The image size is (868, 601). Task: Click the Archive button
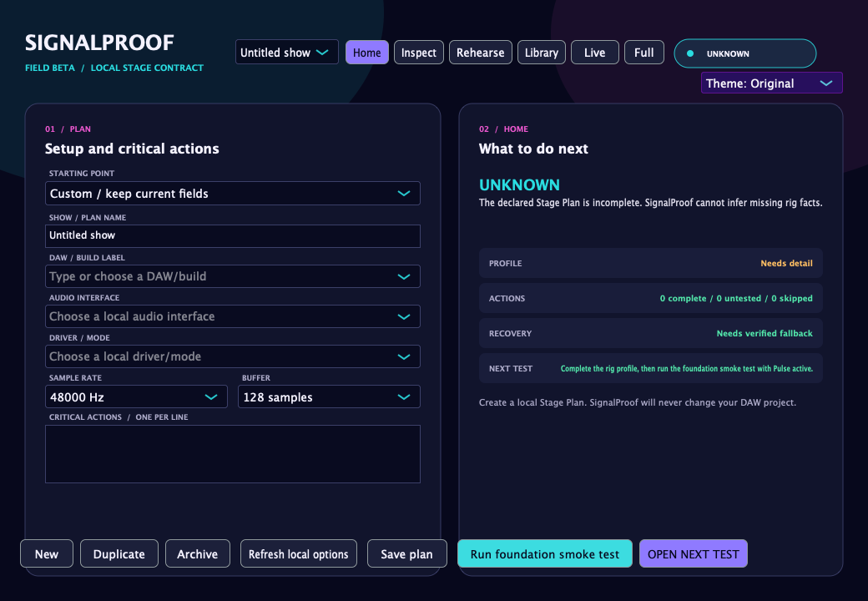[198, 554]
